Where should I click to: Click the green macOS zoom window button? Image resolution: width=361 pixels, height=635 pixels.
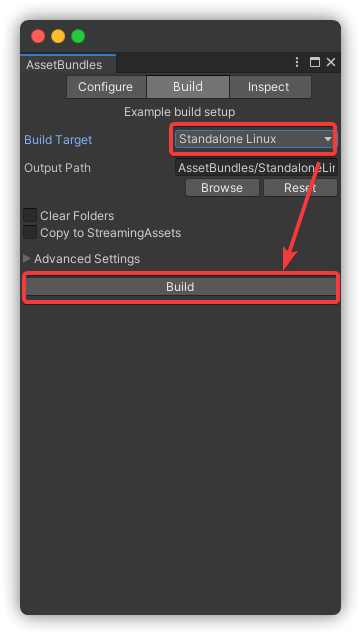[78, 36]
